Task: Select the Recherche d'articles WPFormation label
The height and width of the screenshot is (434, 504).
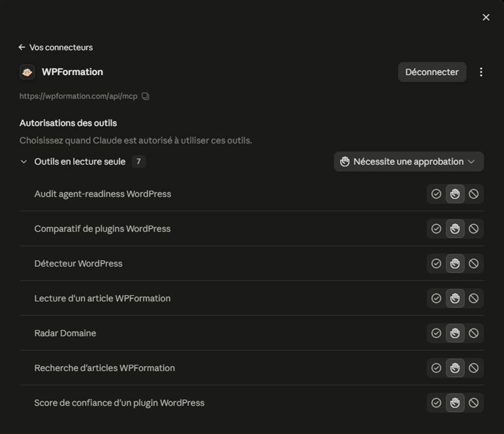Action: [x=105, y=368]
